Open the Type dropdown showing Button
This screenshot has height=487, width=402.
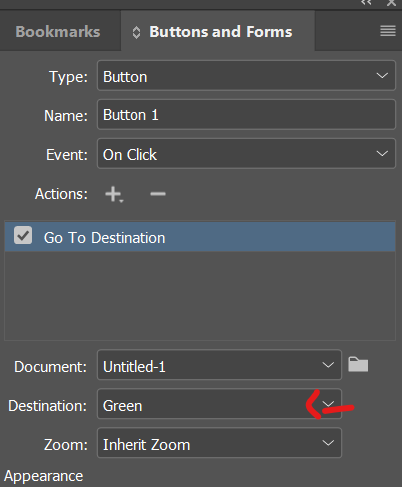tap(246, 76)
